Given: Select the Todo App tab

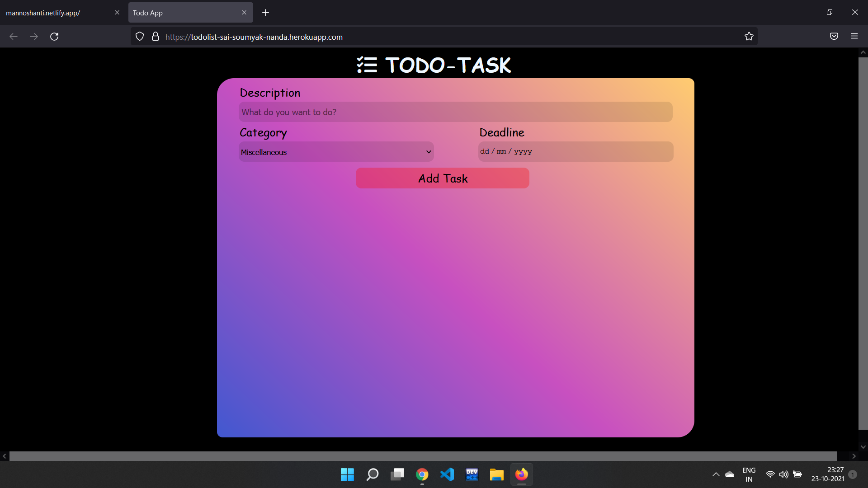Looking at the screenshot, I should pyautogui.click(x=185, y=13).
